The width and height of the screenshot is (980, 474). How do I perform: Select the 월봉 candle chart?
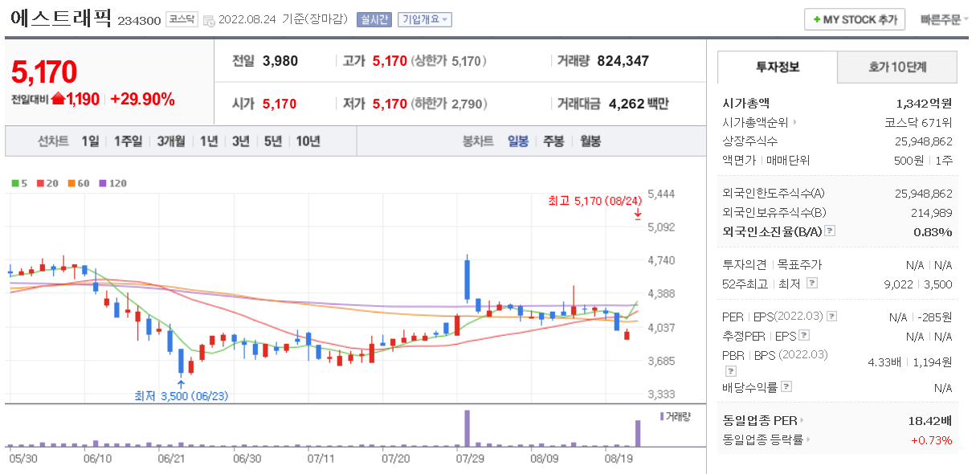coord(590,141)
